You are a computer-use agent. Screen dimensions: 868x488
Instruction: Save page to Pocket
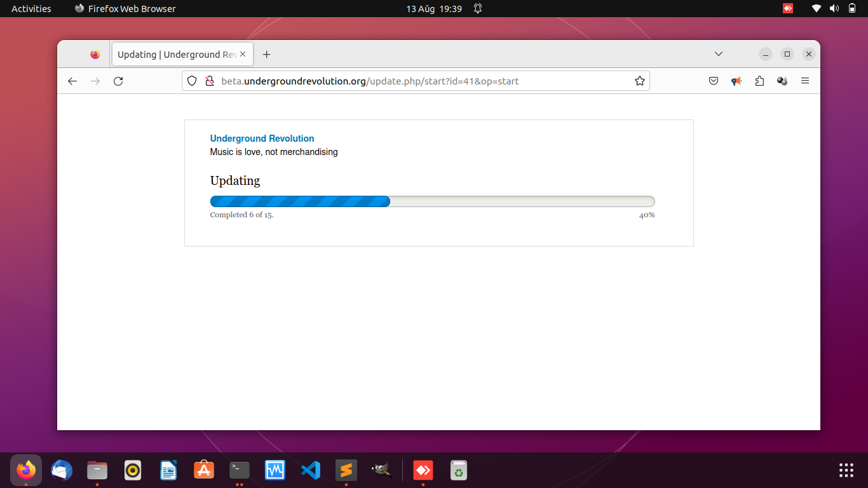[x=714, y=81]
